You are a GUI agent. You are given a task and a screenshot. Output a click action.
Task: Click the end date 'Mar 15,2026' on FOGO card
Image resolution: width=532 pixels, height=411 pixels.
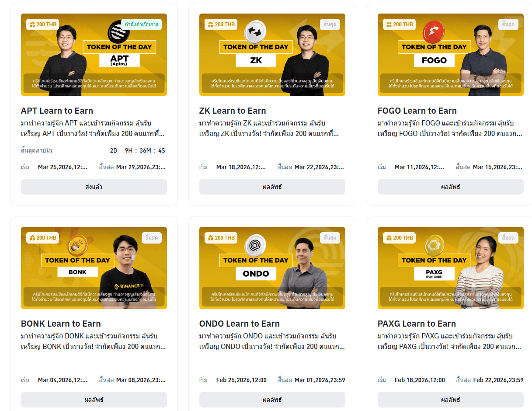click(497, 167)
